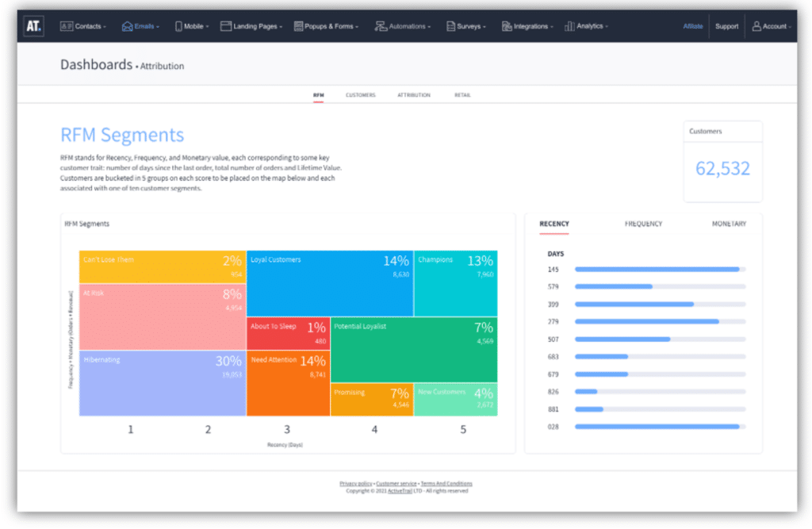Viewport: 812px width, 529px height.
Task: Click the Emails envelope icon
Action: coord(127,26)
